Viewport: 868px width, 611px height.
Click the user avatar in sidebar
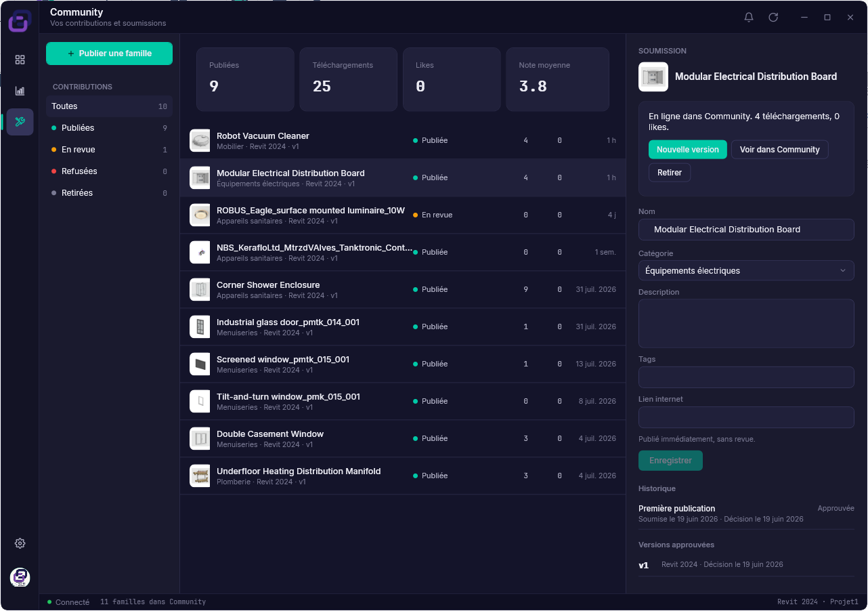[20, 577]
